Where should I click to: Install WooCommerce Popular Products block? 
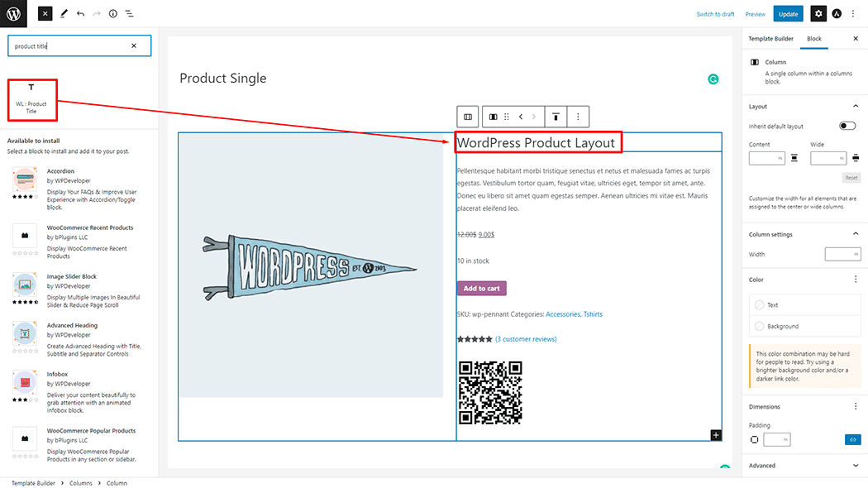tap(79, 445)
